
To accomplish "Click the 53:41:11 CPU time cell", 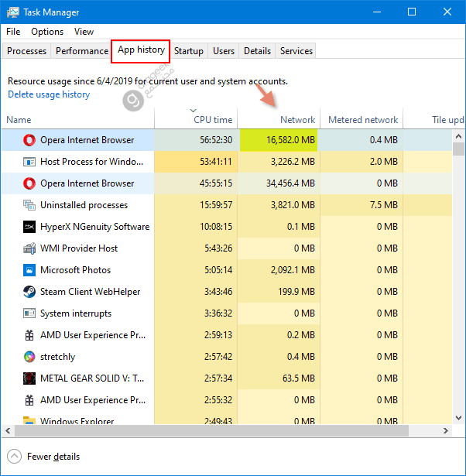I will (x=196, y=162).
